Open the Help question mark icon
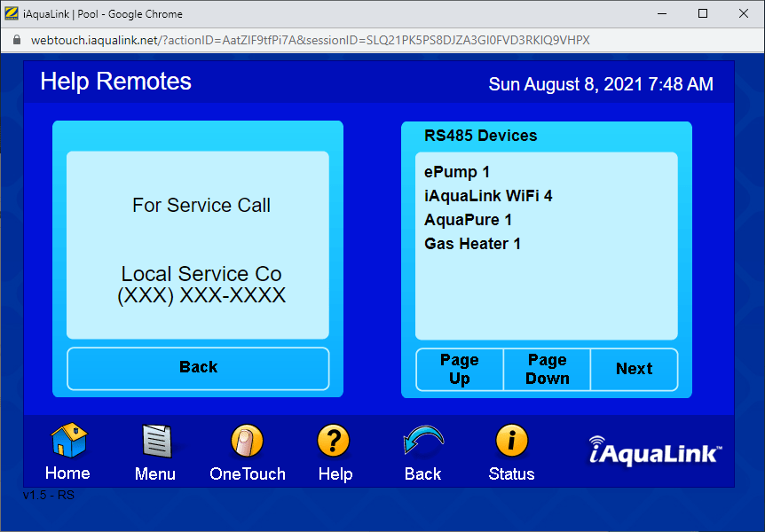Image resolution: width=765 pixels, height=532 pixels. (334, 441)
